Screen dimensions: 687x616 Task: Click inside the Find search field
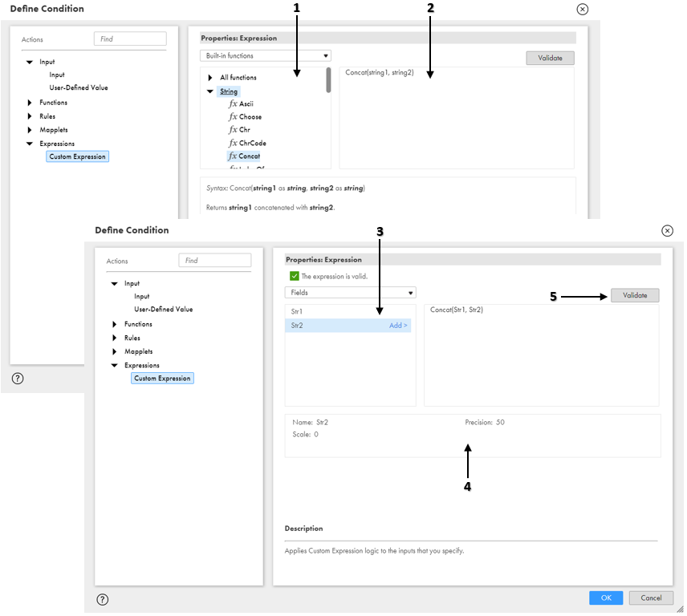pos(130,38)
